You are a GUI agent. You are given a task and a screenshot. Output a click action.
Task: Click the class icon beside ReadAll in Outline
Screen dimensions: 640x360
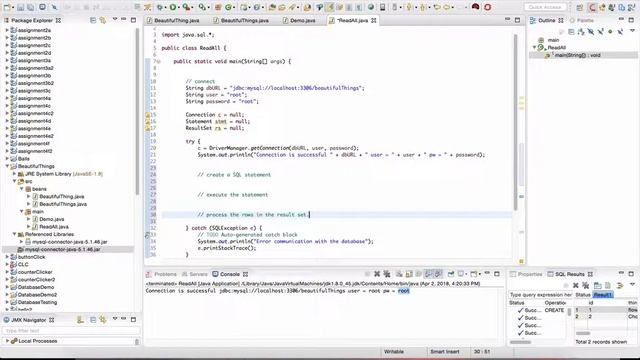(x=541, y=47)
